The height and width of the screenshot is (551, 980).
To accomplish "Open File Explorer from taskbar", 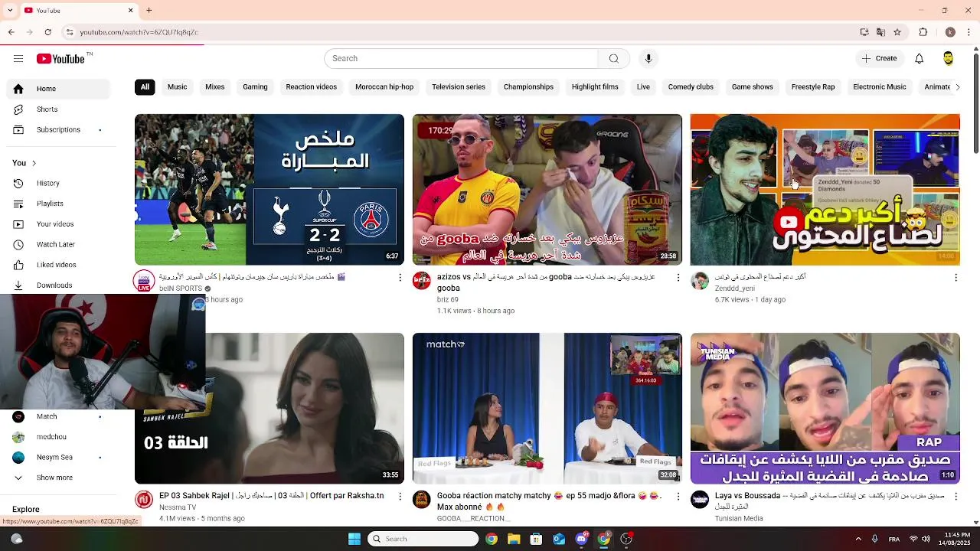I will (514, 539).
